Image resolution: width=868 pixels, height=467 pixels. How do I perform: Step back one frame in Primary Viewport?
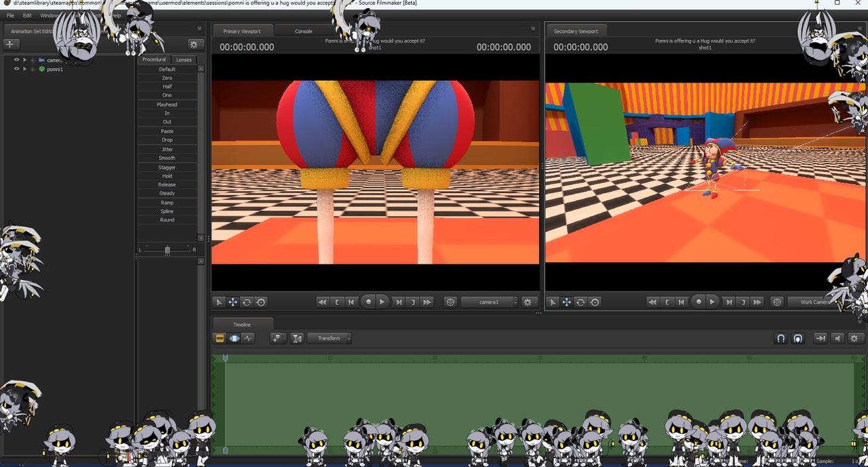pos(351,302)
